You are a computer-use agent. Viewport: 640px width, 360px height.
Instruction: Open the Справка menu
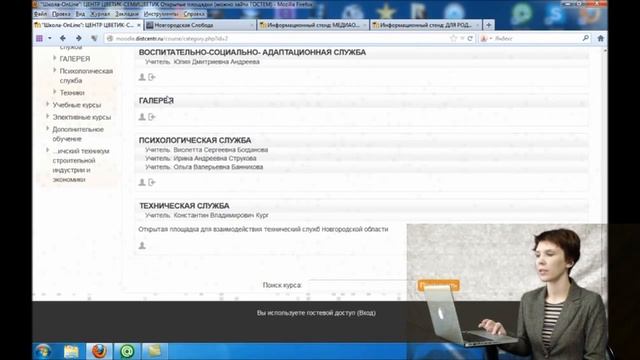pyautogui.click(x=194, y=14)
